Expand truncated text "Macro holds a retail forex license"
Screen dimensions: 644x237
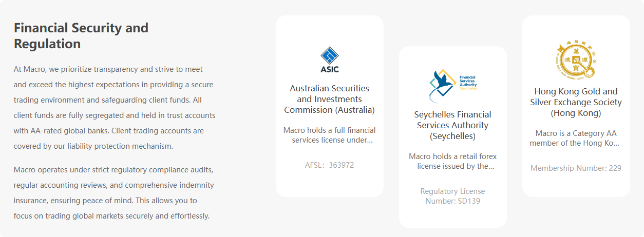pos(453,161)
